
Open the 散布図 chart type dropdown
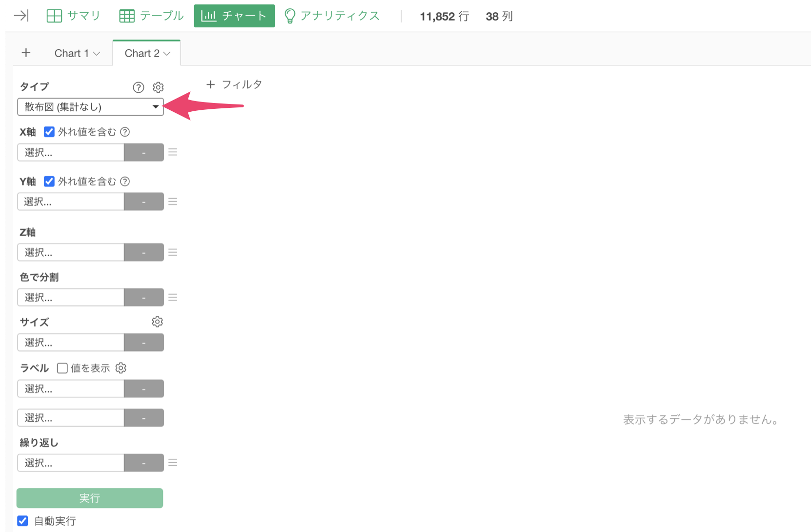pyautogui.click(x=90, y=107)
